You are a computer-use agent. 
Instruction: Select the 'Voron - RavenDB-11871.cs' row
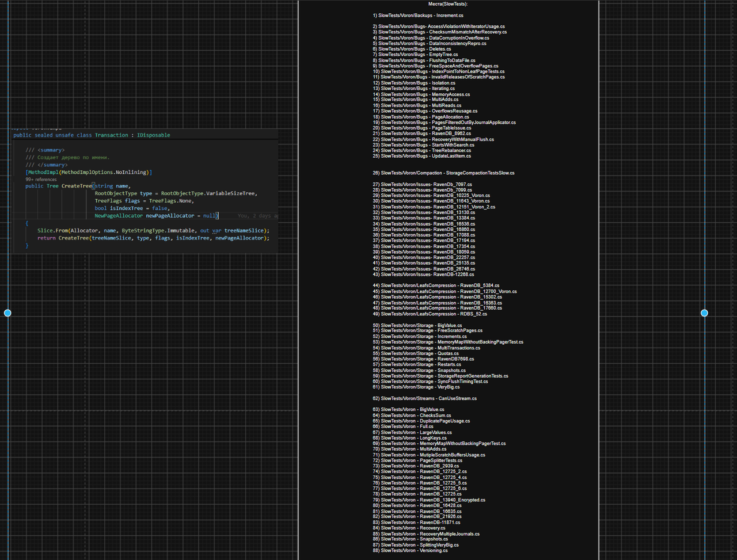point(417,523)
